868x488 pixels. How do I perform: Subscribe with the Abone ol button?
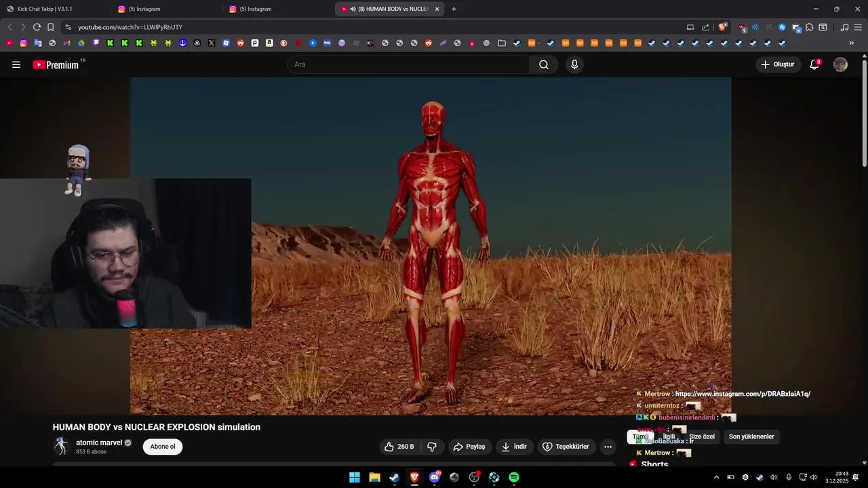(x=163, y=447)
